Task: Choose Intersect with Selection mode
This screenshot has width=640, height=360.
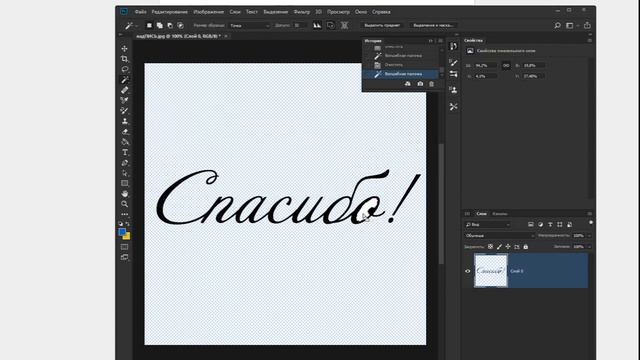Action: [x=180, y=25]
